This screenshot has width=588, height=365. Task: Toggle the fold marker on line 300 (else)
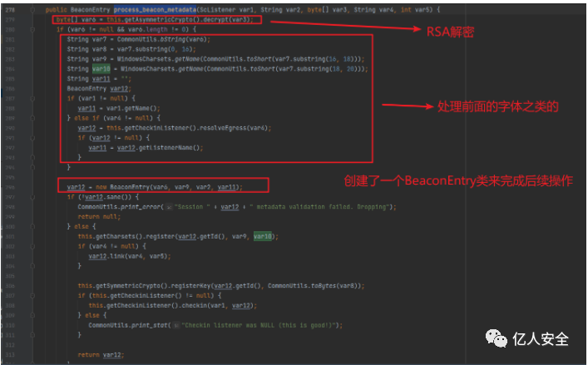click(32, 226)
